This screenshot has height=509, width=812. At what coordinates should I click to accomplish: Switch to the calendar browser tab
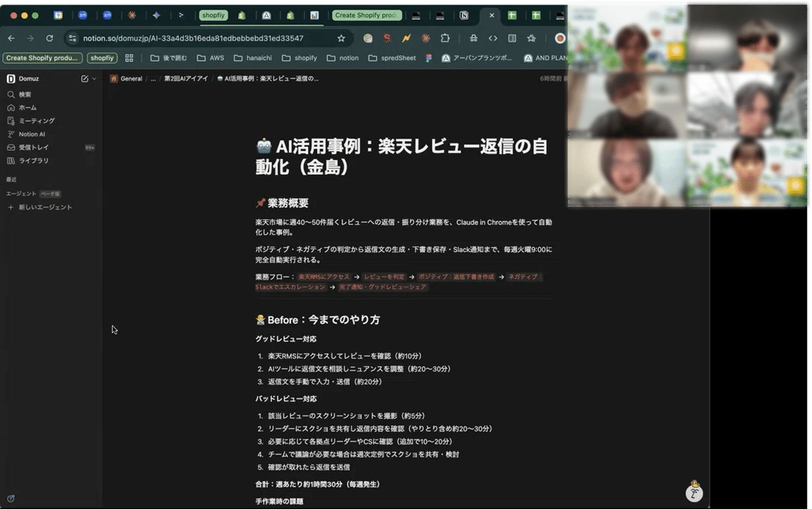(58, 15)
